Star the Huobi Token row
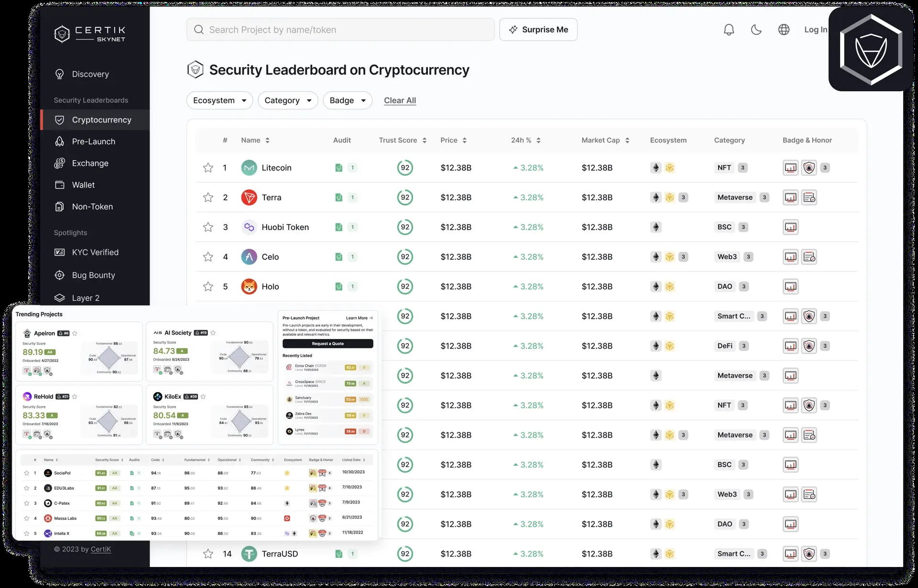918x588 pixels. coord(208,227)
